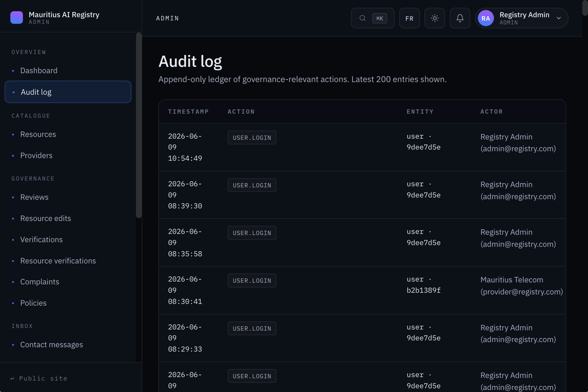The height and width of the screenshot is (392, 588).
Task: Switch language using FR button
Action: pyautogui.click(x=409, y=18)
